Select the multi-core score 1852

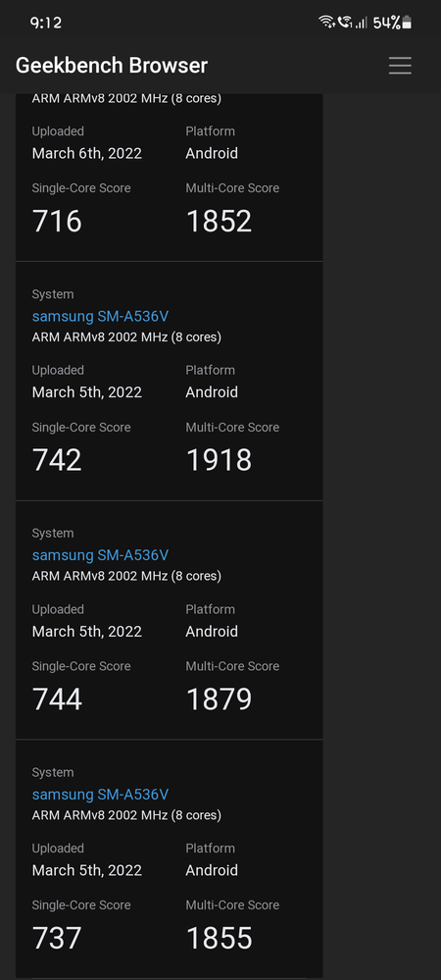point(219,222)
